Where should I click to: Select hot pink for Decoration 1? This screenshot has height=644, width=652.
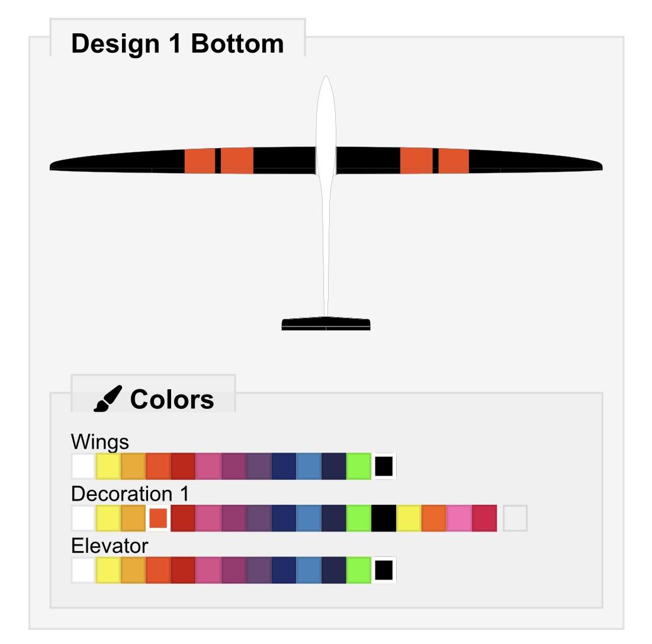pos(458,518)
